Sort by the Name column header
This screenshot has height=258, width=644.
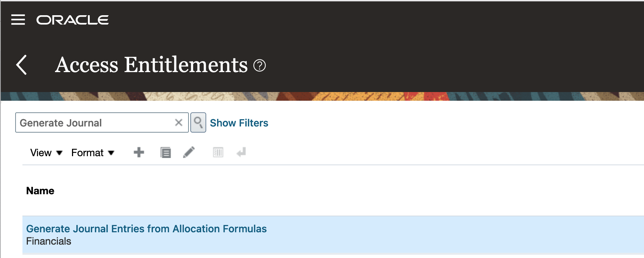(x=40, y=191)
